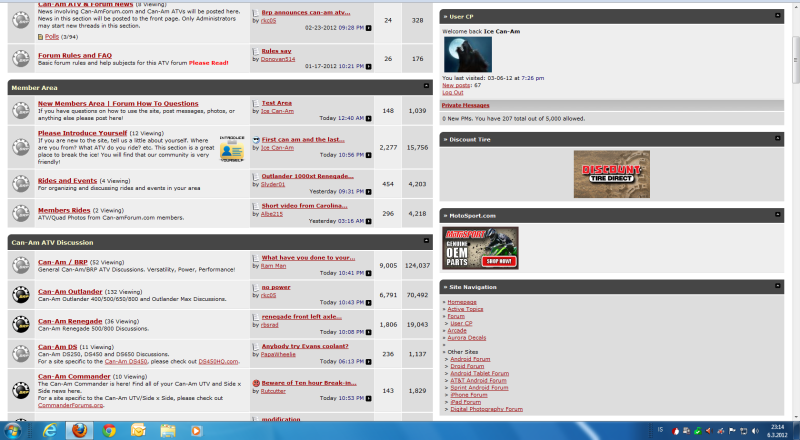
Task: Go to last post arrow for Test Area
Action: pyautogui.click(x=368, y=118)
